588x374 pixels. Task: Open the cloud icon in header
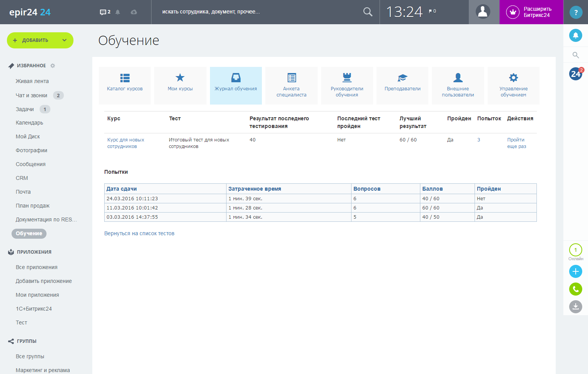pyautogui.click(x=134, y=12)
